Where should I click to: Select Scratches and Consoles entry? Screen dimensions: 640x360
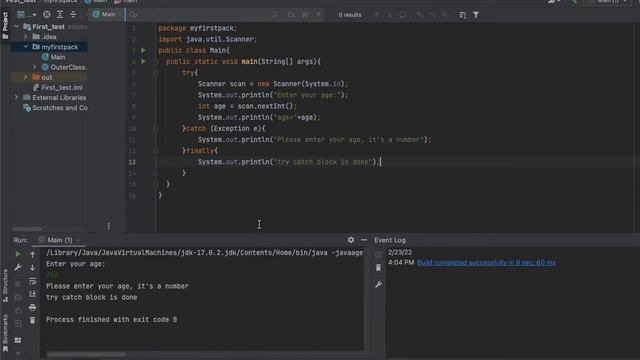pos(56,108)
